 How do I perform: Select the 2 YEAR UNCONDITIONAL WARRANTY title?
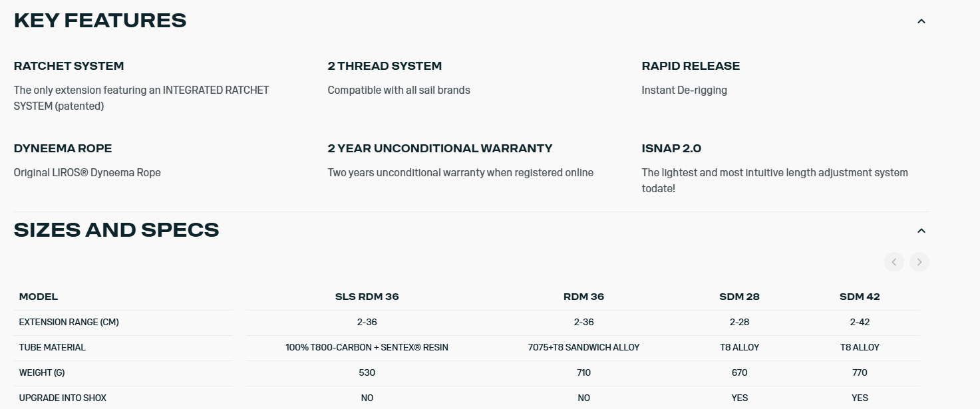[440, 148]
